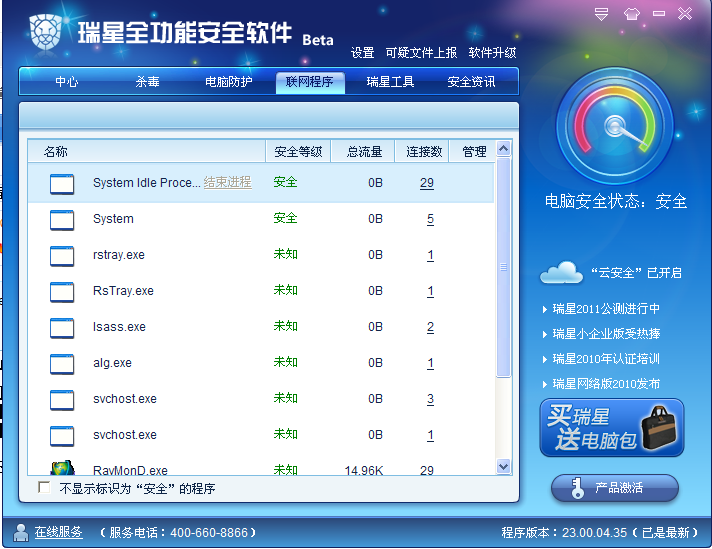Click the RsTray.exe process icon

point(62,292)
